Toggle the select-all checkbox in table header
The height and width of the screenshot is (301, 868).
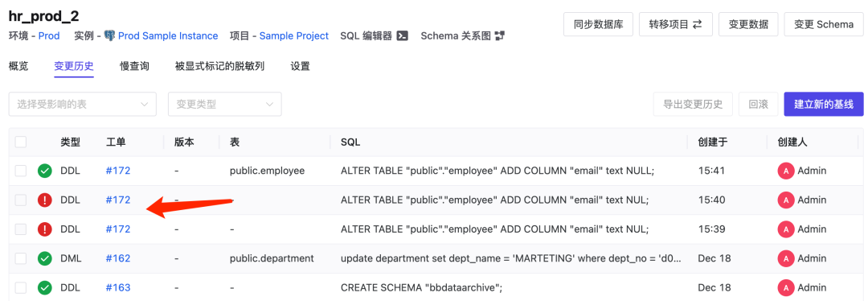coord(20,142)
